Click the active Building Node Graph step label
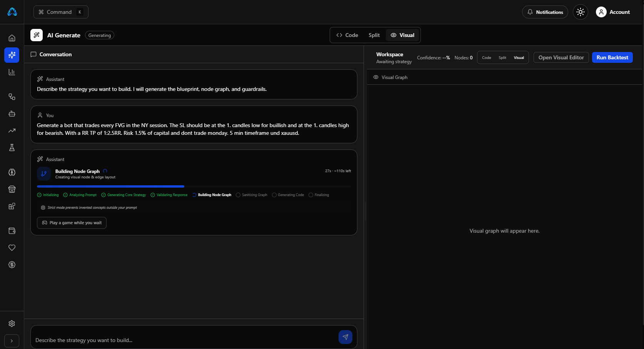This screenshot has width=644, height=349. point(215,195)
